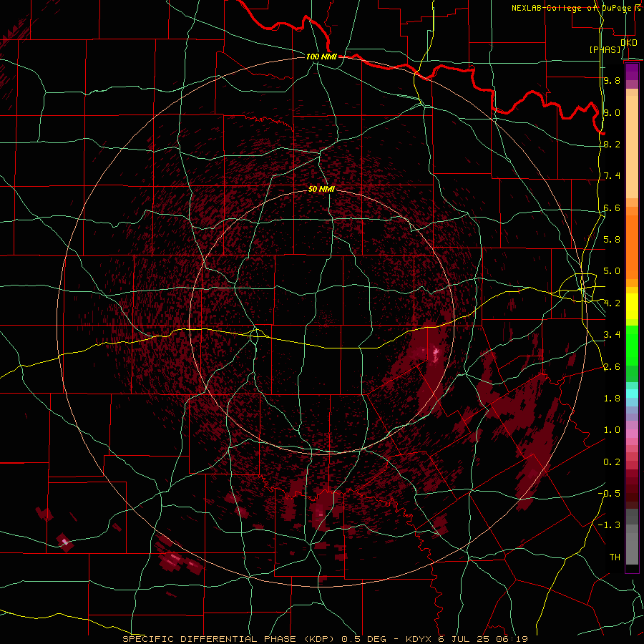Click the 9.8 legend scale value

pos(612,80)
